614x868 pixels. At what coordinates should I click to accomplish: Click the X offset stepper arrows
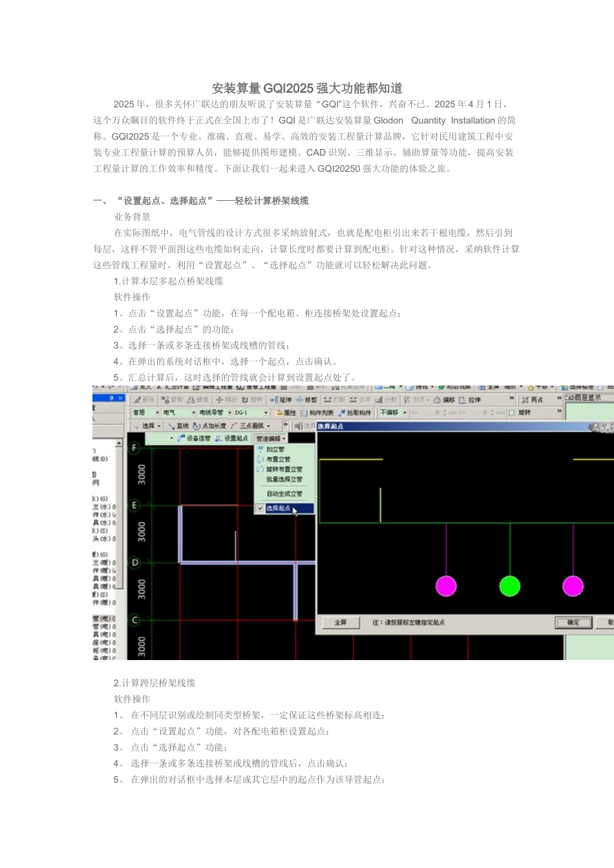pyautogui.click(x=445, y=413)
